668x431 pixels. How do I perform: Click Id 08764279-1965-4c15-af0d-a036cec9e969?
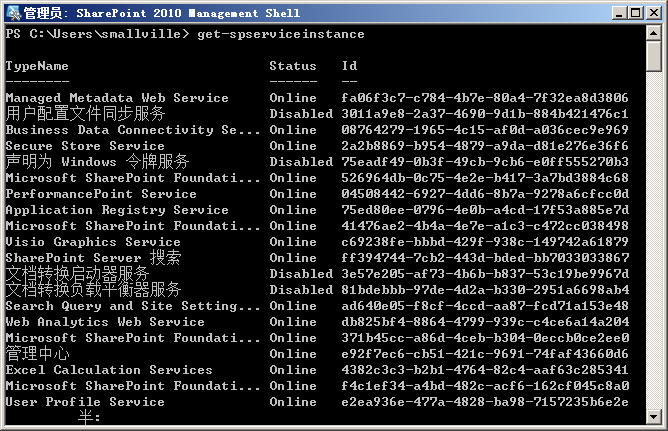click(x=485, y=130)
